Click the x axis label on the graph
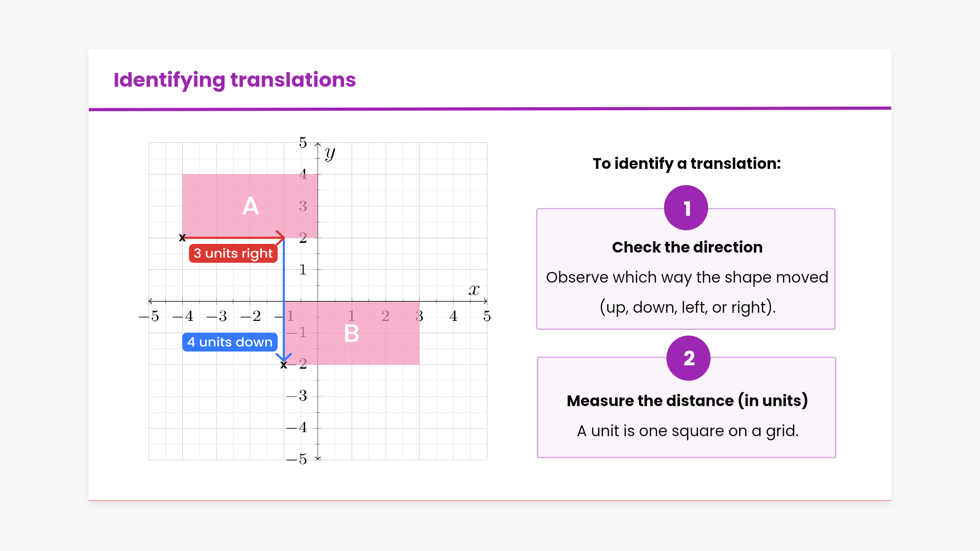980x551 pixels. tap(474, 290)
